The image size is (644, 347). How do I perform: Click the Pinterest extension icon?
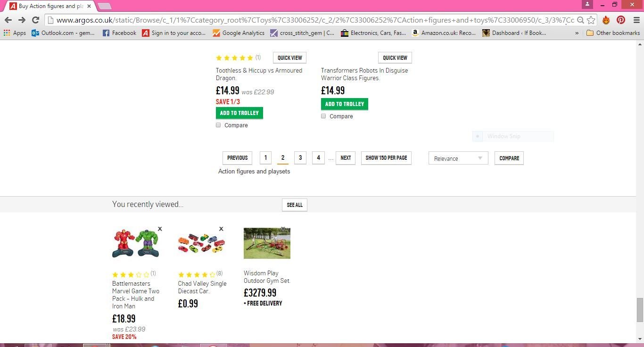click(x=621, y=20)
